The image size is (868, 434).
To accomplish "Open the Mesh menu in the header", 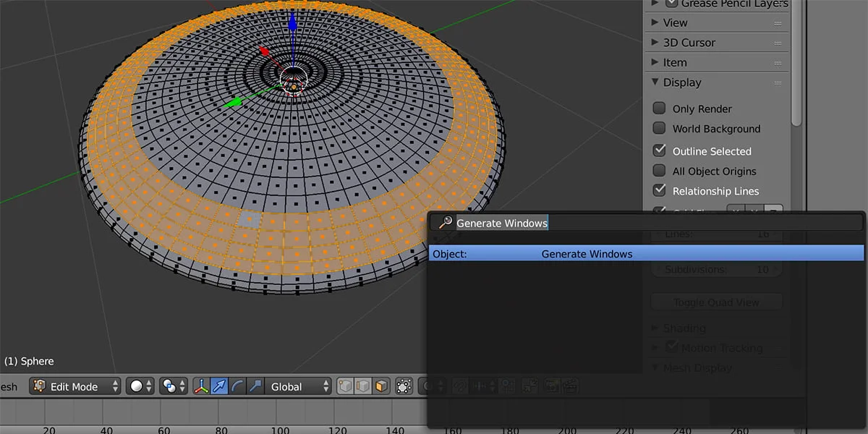I will click(x=10, y=386).
